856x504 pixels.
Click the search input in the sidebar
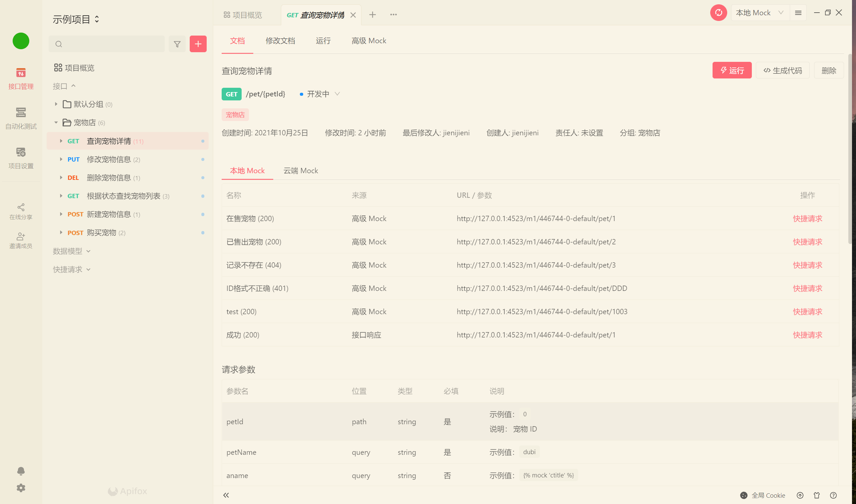coord(107,44)
